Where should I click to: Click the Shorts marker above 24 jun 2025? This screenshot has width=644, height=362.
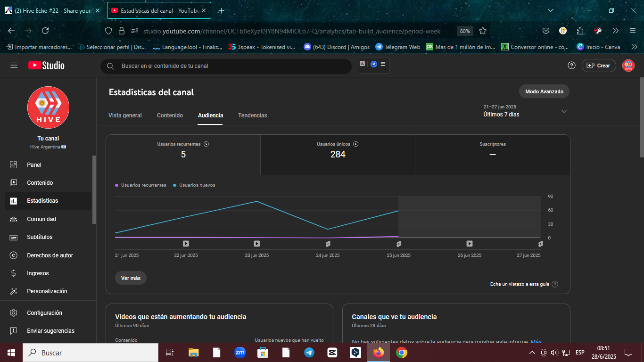(x=328, y=244)
